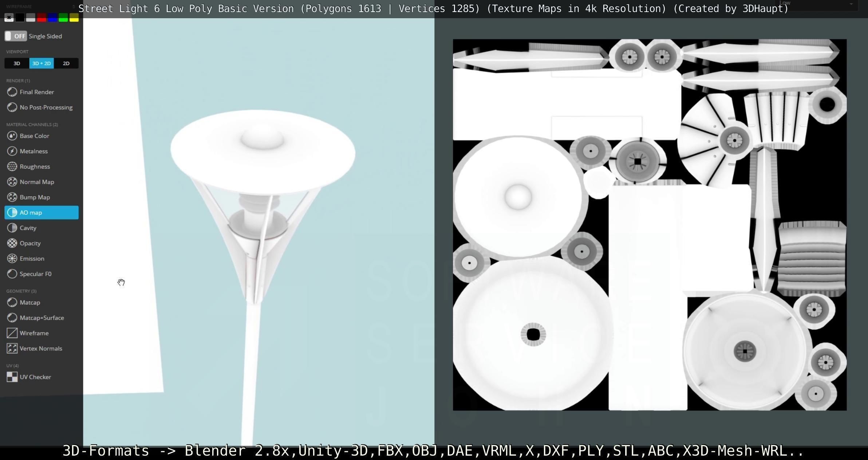Select the 3D + 2D viewport tab
The image size is (868, 460).
(42, 63)
